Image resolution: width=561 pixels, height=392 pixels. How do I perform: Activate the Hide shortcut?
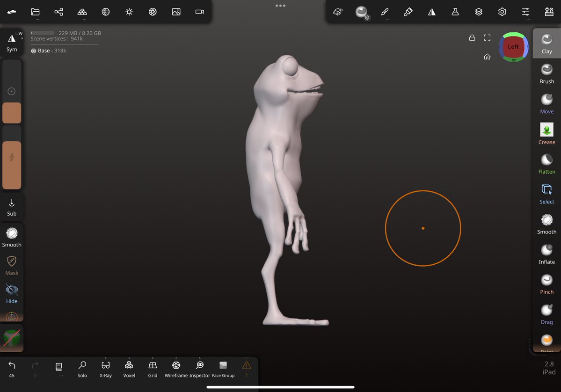coord(12,294)
